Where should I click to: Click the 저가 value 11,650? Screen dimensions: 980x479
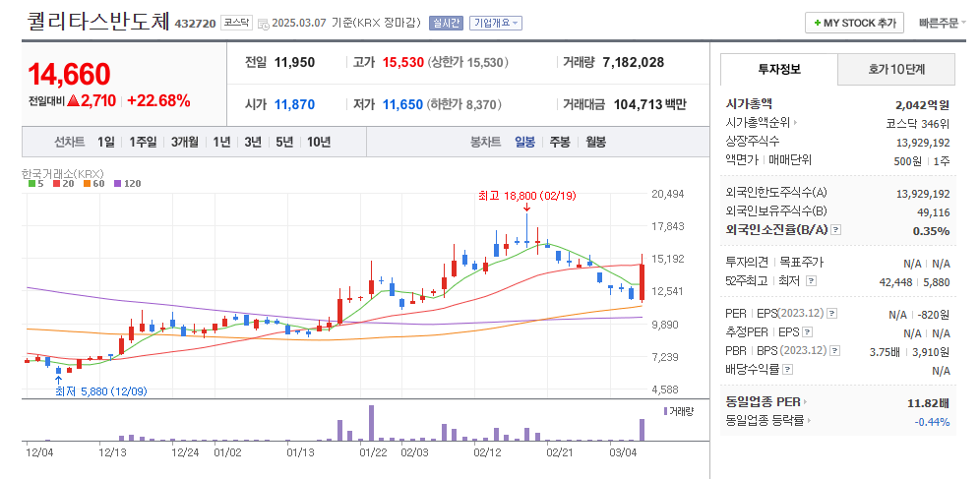pyautogui.click(x=402, y=104)
